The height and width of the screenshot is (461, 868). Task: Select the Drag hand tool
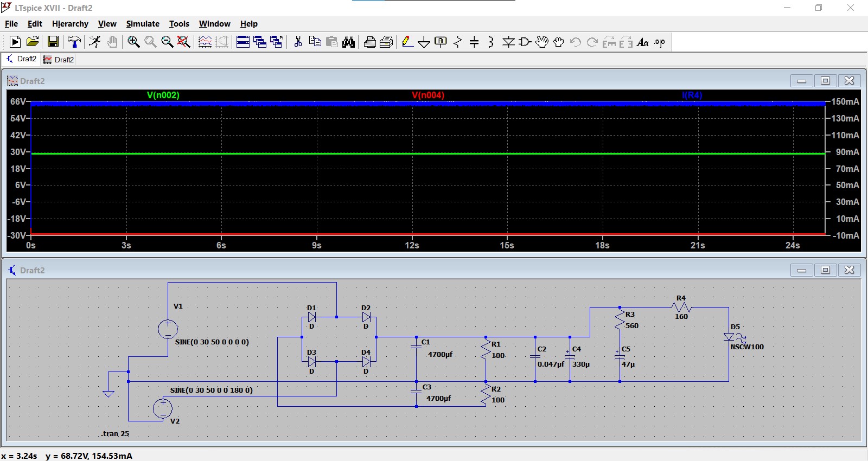point(559,42)
